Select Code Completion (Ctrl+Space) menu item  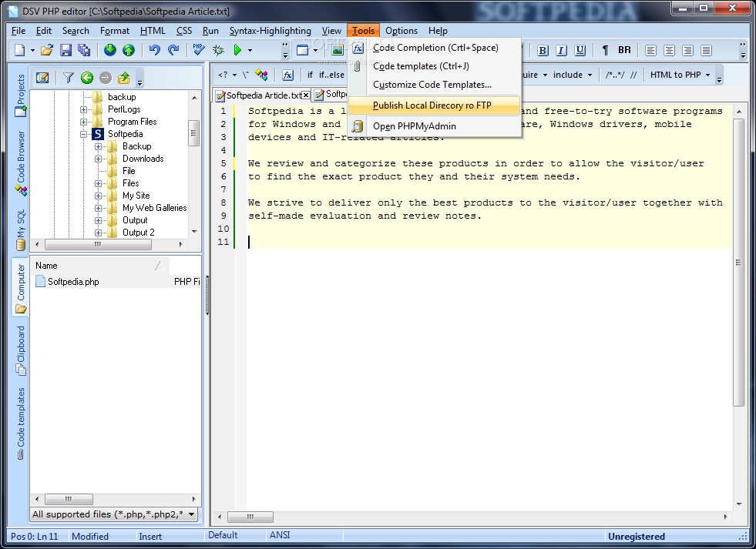click(x=434, y=48)
